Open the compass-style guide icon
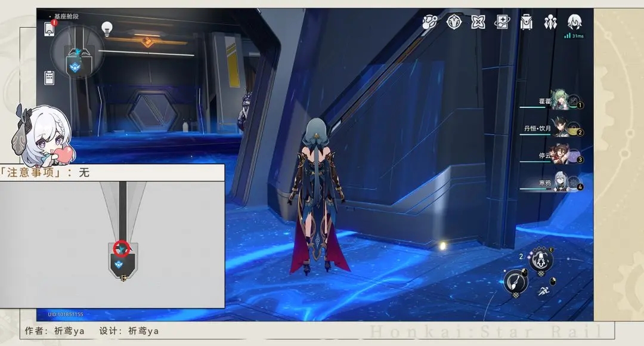 tap(454, 23)
